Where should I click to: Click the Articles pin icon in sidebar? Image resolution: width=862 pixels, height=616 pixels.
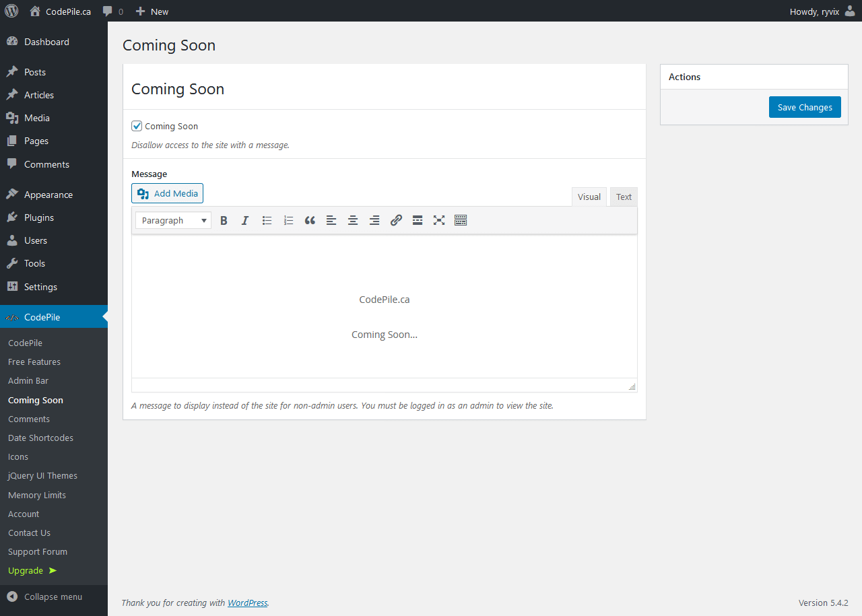12,95
